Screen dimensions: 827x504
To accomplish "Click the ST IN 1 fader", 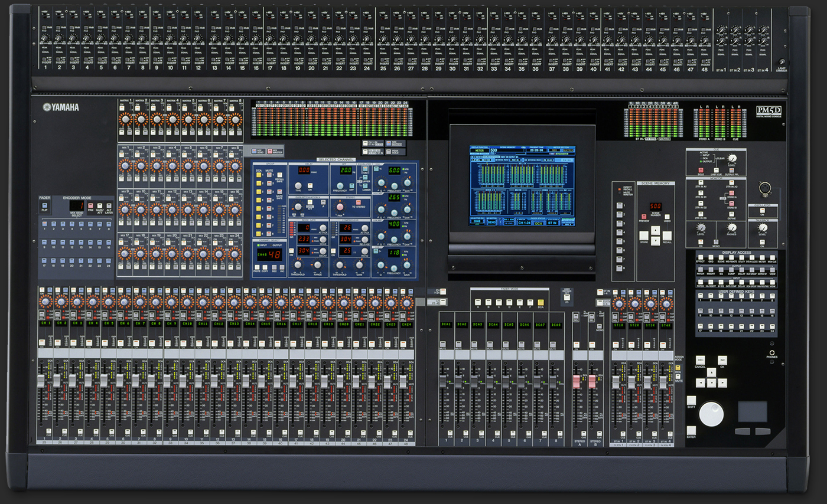I will [x=616, y=382].
